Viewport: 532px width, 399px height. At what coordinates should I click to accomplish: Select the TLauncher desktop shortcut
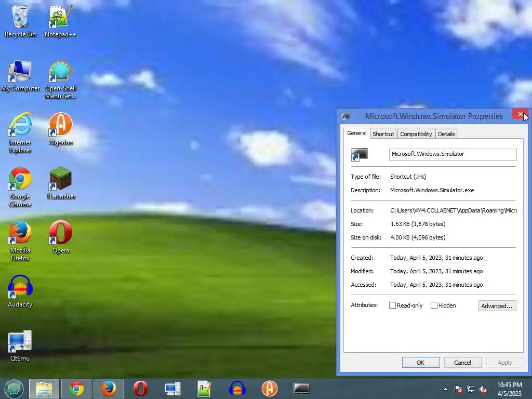click(x=60, y=183)
